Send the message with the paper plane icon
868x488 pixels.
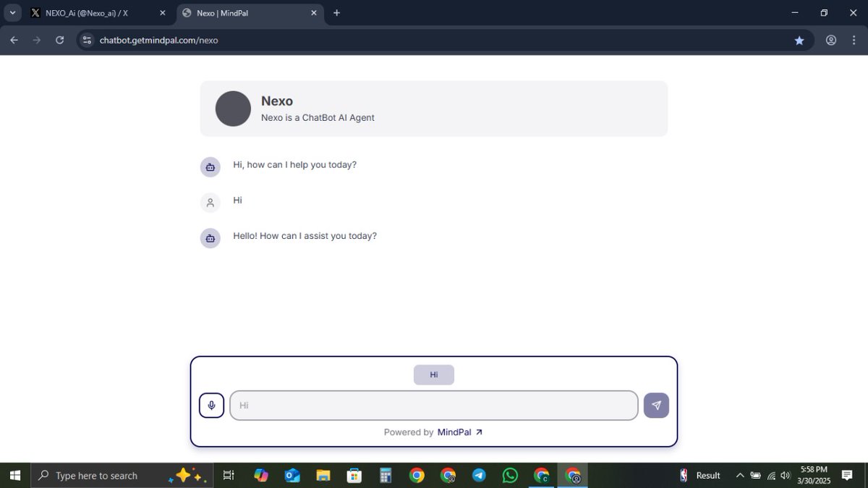[x=655, y=405]
